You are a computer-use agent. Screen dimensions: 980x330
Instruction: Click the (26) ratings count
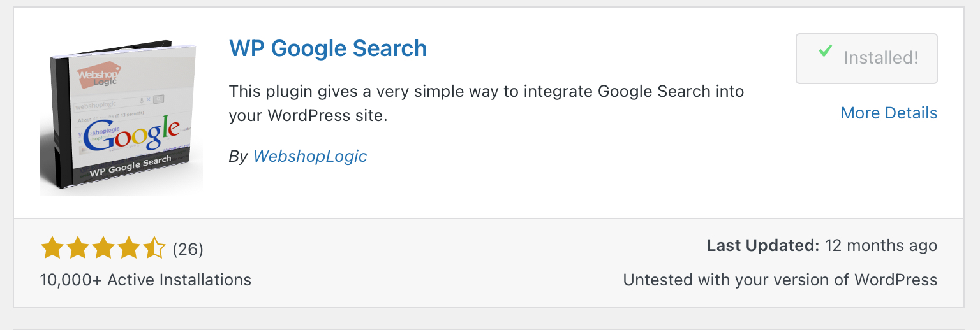tap(188, 249)
